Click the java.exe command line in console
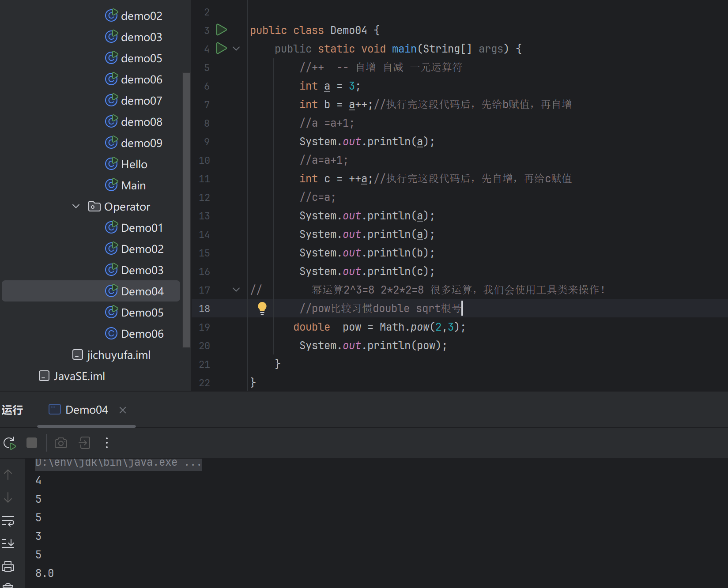Screen dimensions: 728x588 (x=119, y=463)
